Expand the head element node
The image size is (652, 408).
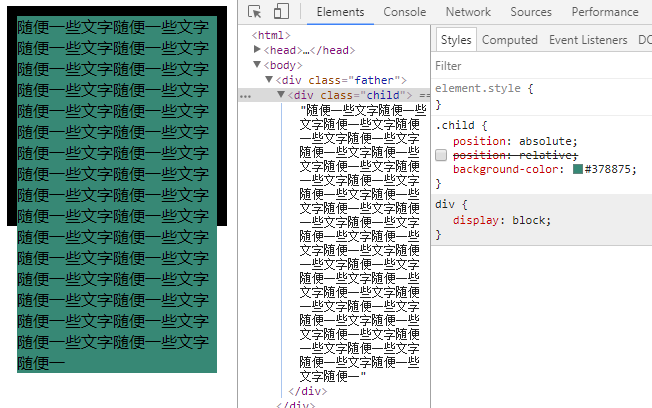click(x=258, y=49)
